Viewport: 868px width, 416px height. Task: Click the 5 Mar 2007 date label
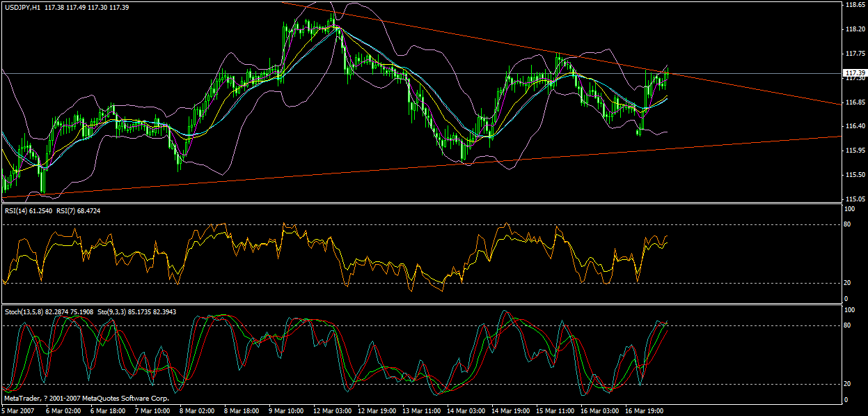click(x=17, y=411)
